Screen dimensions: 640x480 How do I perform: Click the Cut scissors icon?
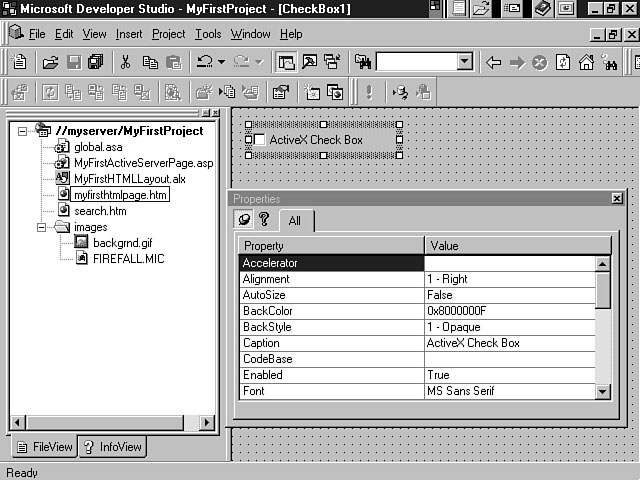(126, 62)
